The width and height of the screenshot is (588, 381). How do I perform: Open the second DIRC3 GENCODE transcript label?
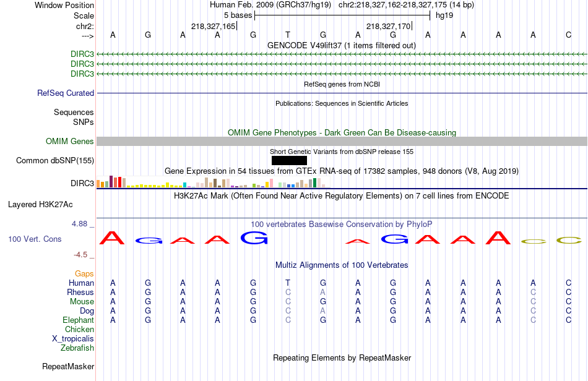tap(82, 64)
